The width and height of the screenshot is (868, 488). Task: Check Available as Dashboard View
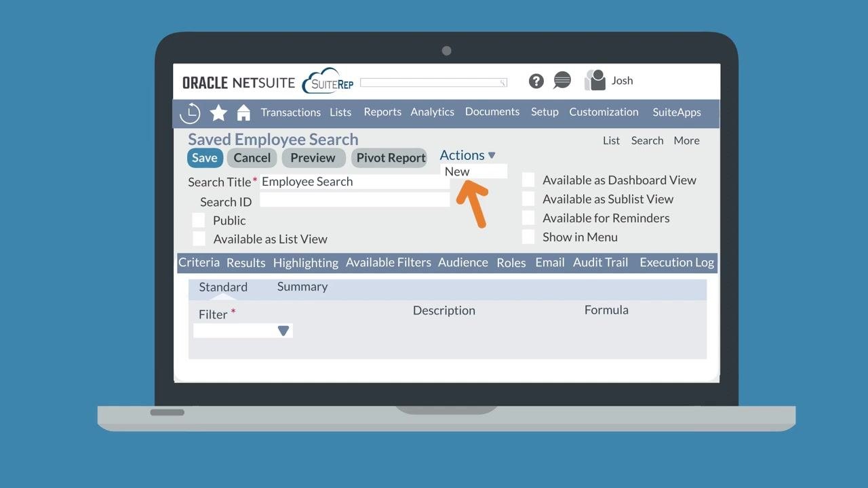tap(528, 180)
